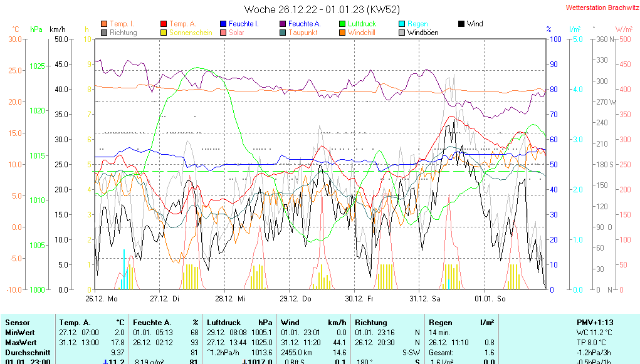Select the yellow Sonnenschein legend square
Image resolution: width=640 pixels, height=364 pixels.
click(x=164, y=33)
